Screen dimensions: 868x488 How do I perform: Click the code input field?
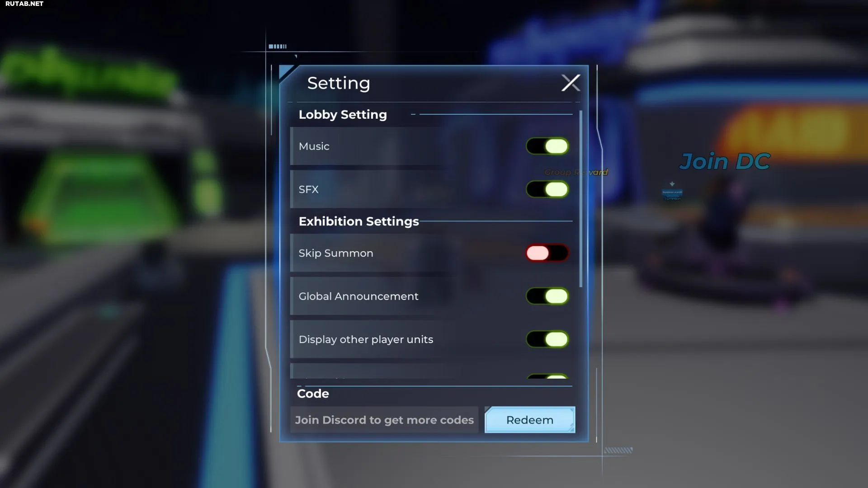click(384, 420)
